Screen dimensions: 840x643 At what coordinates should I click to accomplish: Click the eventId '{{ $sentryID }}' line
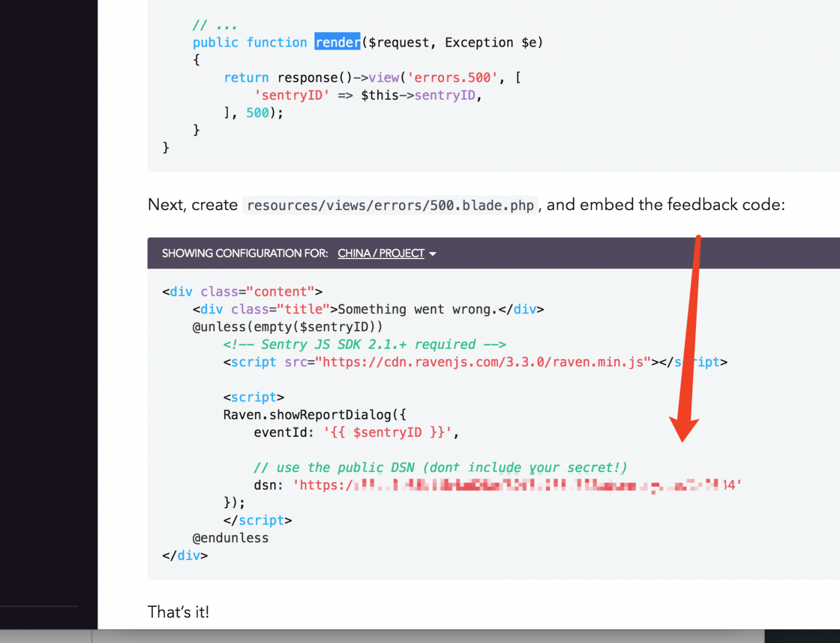click(356, 432)
